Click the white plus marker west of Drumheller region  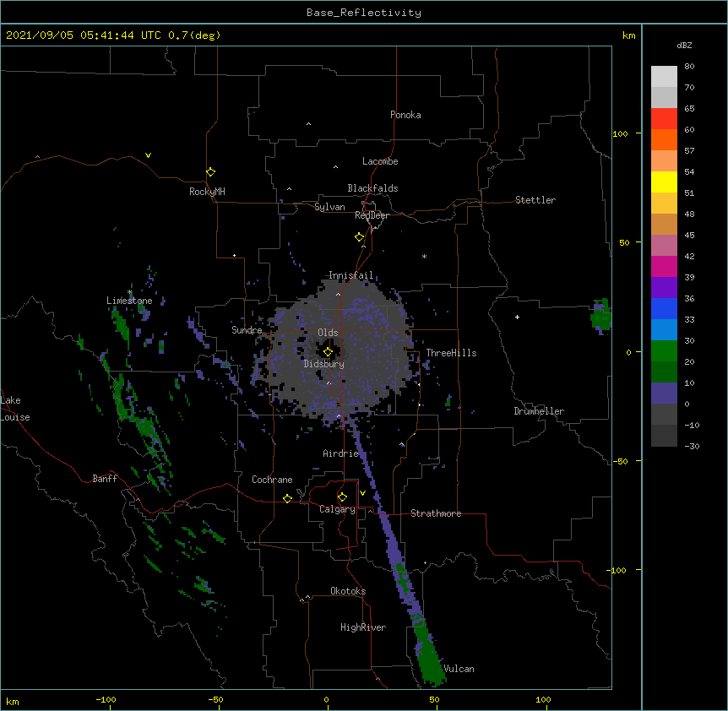(x=517, y=317)
